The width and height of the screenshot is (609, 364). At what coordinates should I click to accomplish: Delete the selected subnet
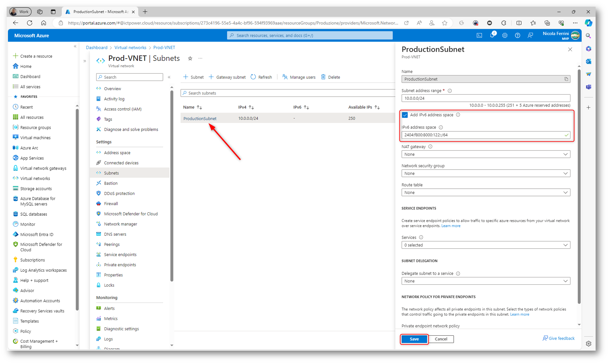click(330, 77)
